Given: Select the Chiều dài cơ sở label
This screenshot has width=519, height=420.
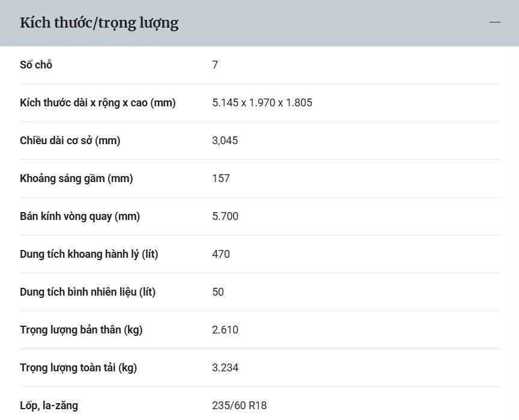Looking at the screenshot, I should pos(70,141).
